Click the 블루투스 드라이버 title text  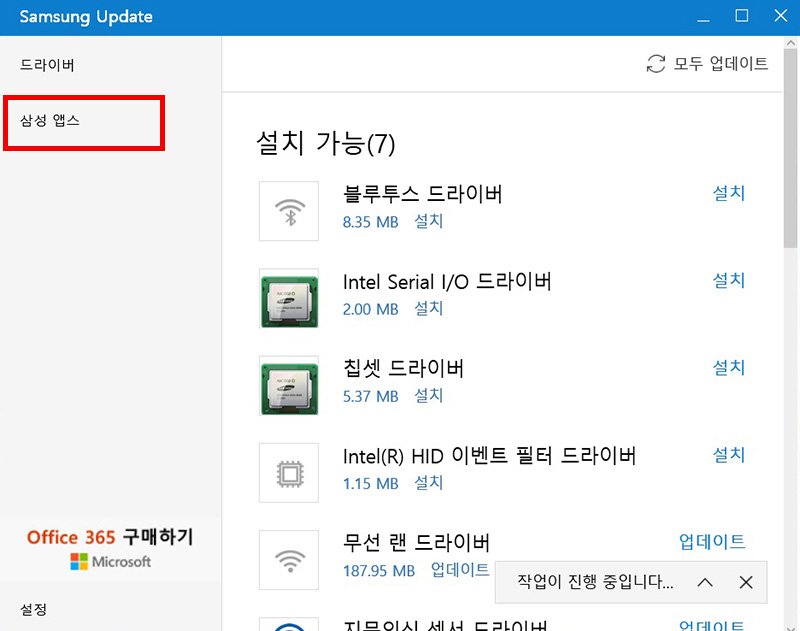(422, 194)
